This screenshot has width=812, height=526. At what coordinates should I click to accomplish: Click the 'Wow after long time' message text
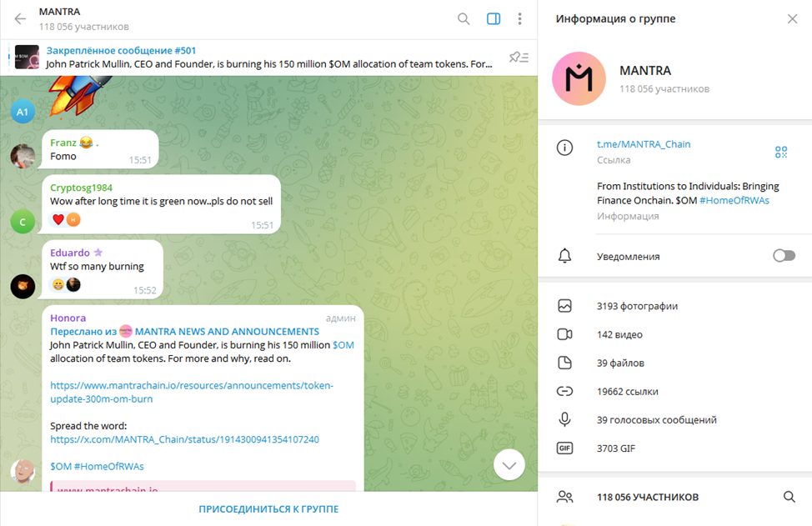(162, 201)
